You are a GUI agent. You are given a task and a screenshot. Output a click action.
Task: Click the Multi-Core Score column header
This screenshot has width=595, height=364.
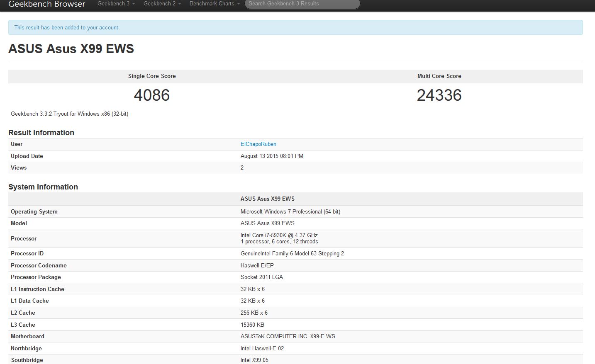point(439,76)
